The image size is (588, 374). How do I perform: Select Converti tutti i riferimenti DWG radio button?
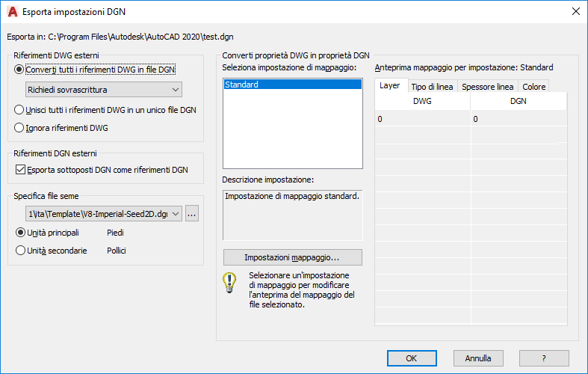tap(19, 70)
